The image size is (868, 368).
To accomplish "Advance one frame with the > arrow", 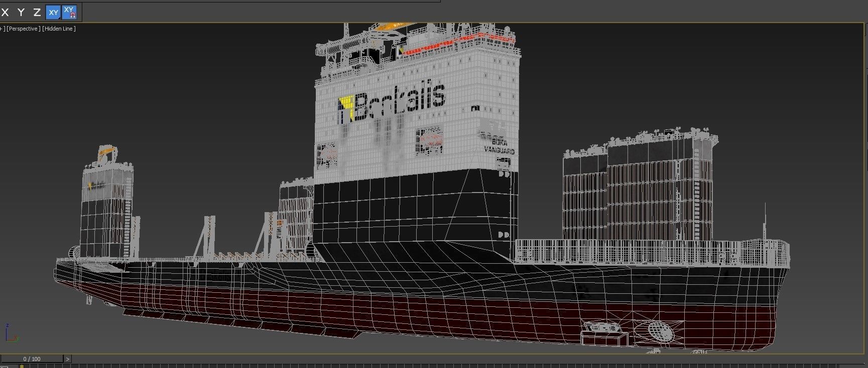I will point(68,359).
